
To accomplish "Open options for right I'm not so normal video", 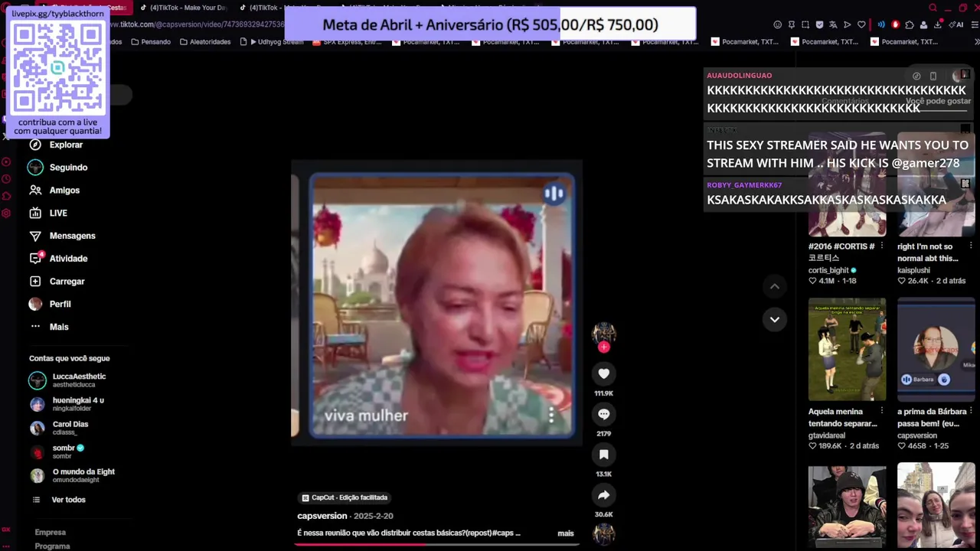I will point(970,246).
